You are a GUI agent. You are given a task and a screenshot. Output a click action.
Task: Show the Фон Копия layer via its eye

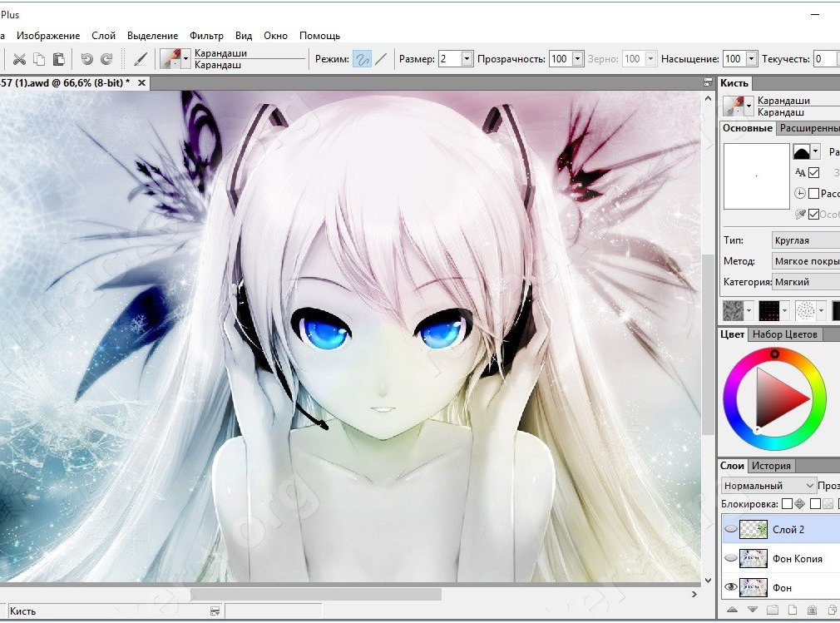tap(730, 558)
